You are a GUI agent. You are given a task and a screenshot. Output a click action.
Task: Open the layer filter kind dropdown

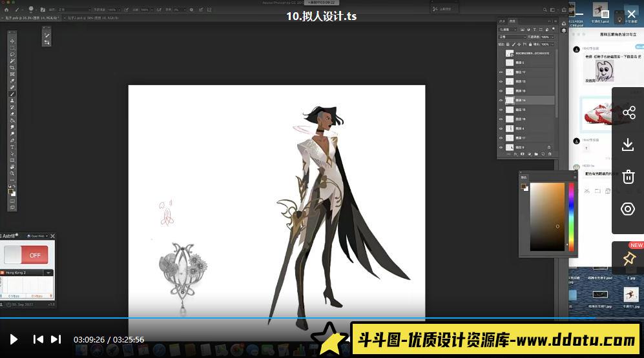(x=508, y=30)
